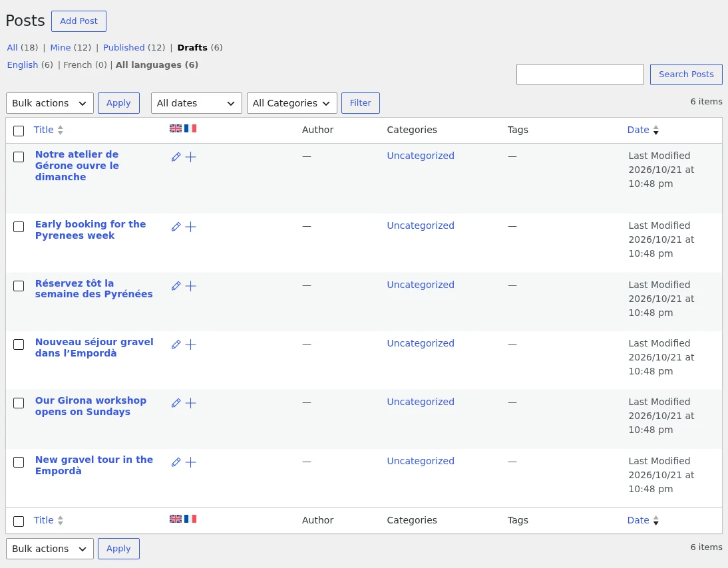Click plus icon for Réservez tôt post
728x568 pixels.
(190, 286)
